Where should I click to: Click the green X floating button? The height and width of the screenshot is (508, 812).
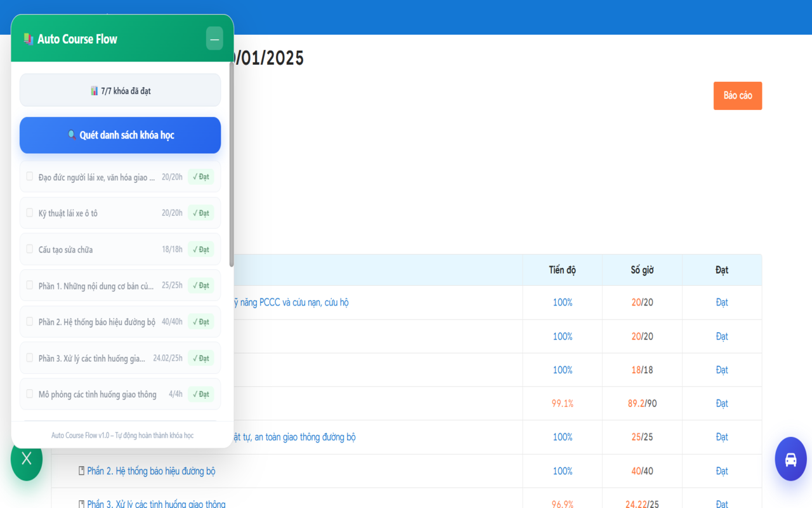[26, 458]
